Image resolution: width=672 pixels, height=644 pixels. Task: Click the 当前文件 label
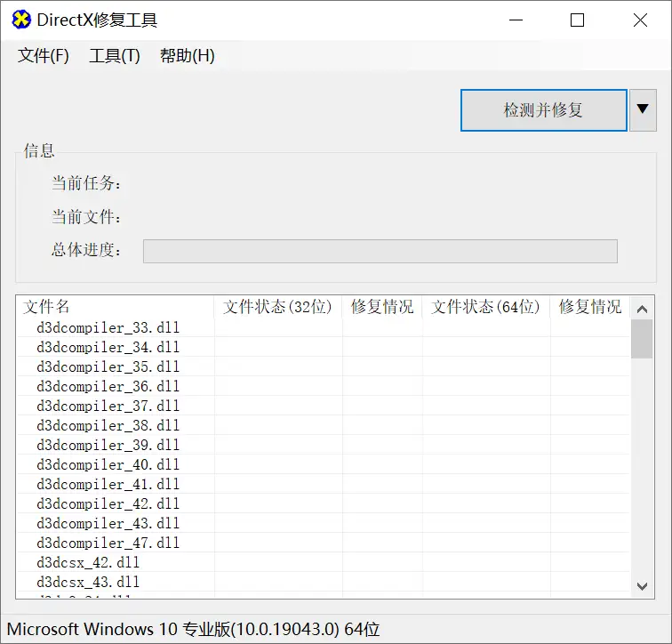[86, 216]
